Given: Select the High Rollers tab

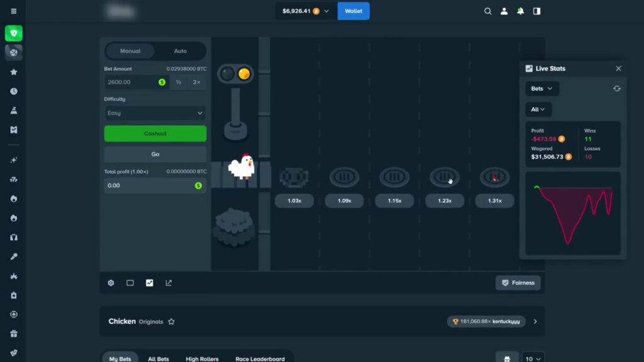Looking at the screenshot, I should click(x=202, y=358).
